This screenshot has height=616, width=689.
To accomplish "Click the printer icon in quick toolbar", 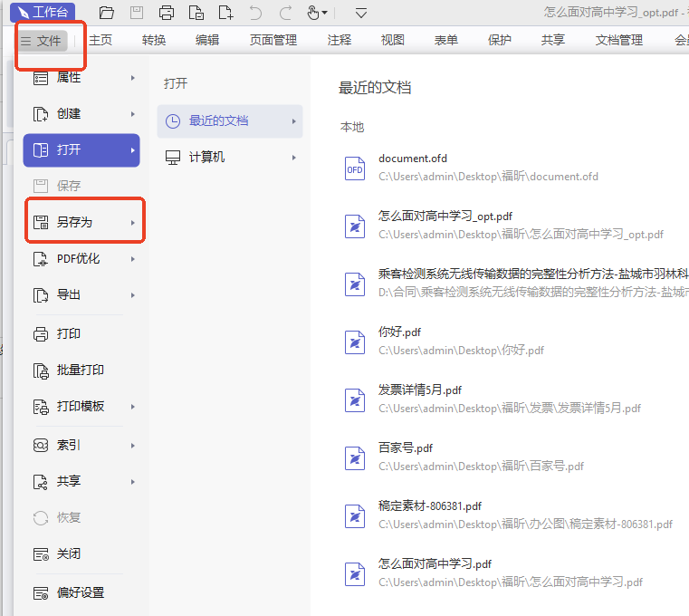I will 166,13.
